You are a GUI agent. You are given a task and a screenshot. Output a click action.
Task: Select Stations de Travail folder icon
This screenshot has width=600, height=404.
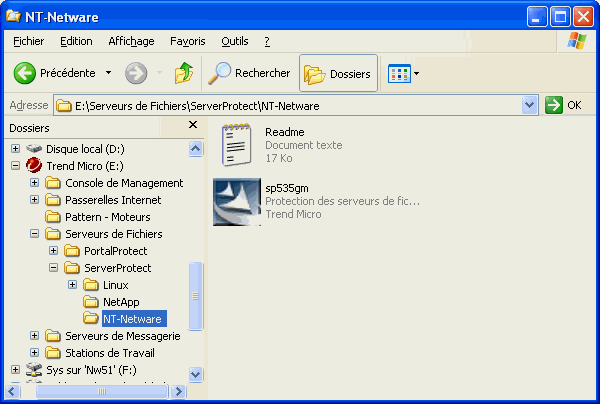[53, 353]
